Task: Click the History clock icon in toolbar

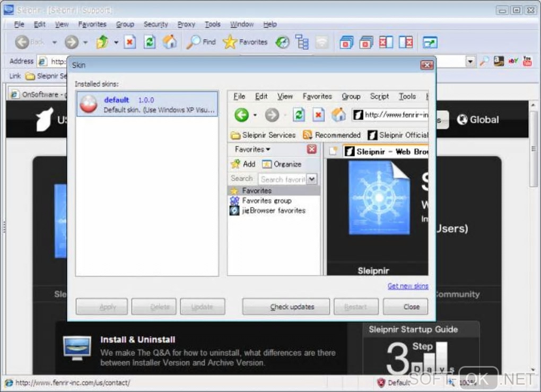Action: [x=282, y=42]
